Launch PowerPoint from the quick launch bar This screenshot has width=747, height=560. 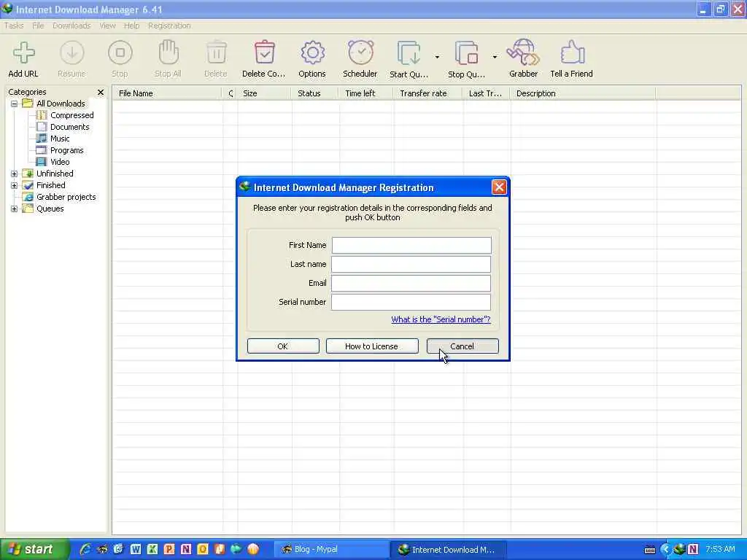[x=169, y=550]
